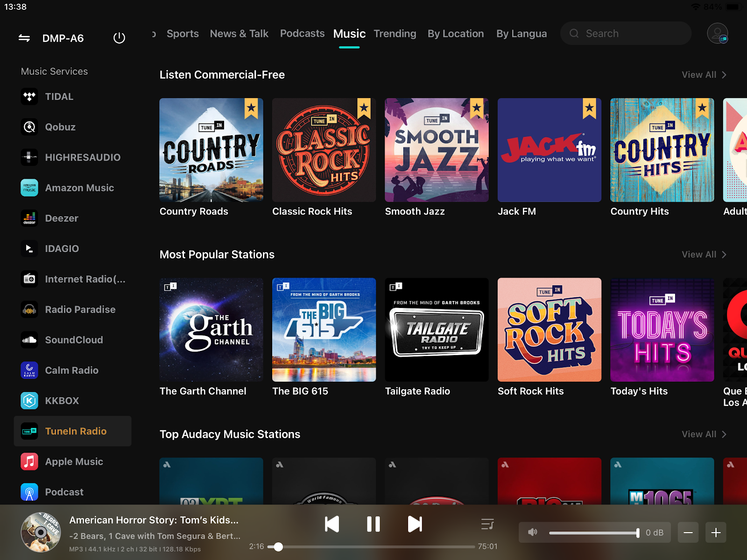The height and width of the screenshot is (560, 747).
Task: Switch to the Sports tab
Action: (x=183, y=34)
